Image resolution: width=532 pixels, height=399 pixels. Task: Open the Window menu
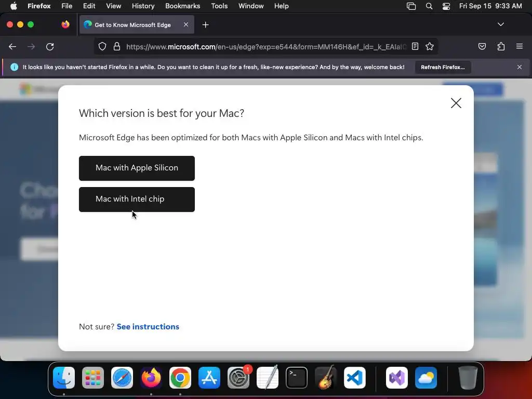(251, 6)
